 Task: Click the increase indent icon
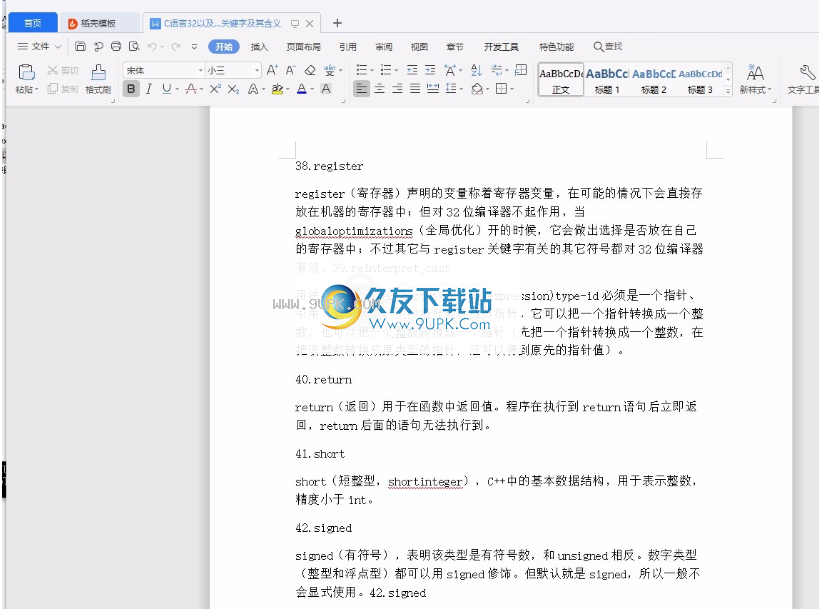click(x=430, y=70)
